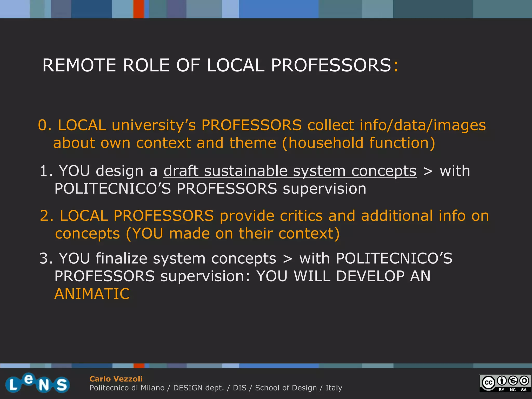This screenshot has width=532, height=399.
Task: Click "POLITECNICO'S PROFESSORS supervision" in item 1
Action: point(210,189)
